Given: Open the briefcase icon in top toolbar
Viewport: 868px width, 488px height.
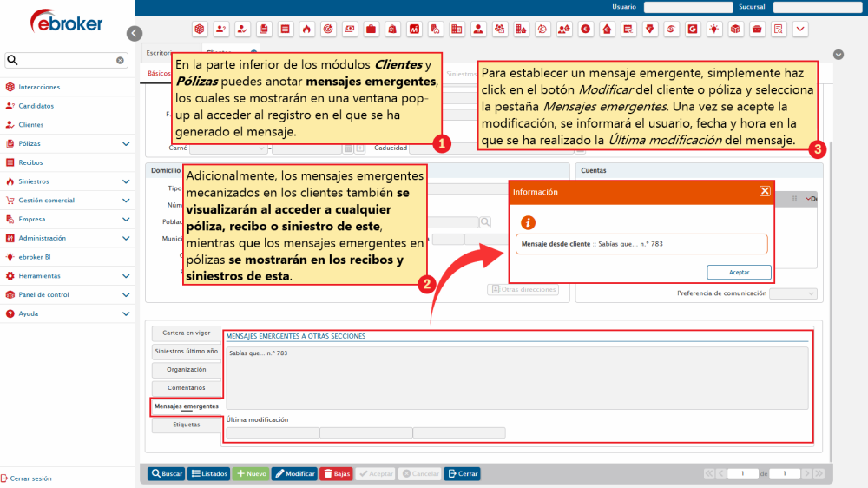Looking at the screenshot, I should [371, 29].
